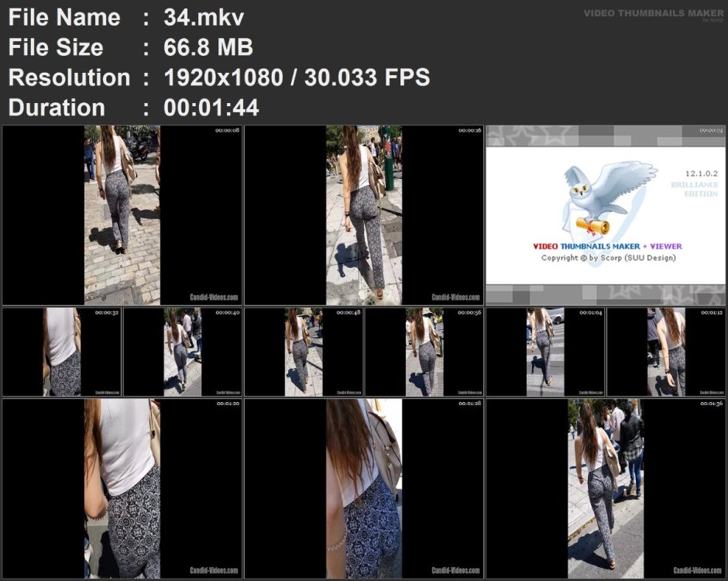Select the thumbnail timestamped 00:00:40
728x581 pixels.
pos(183,352)
